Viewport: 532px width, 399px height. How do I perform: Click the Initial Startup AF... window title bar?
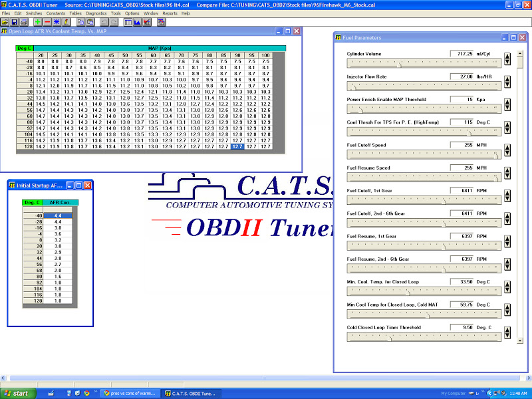click(x=51, y=186)
